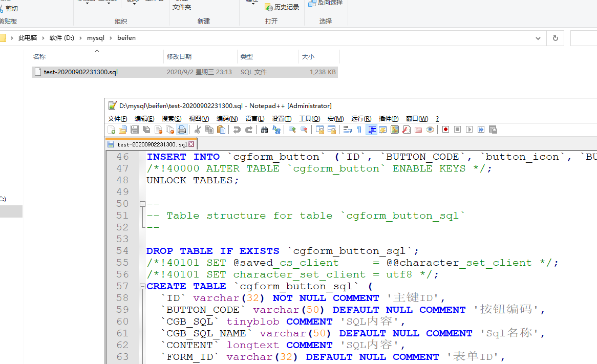Create a new document in Notepad++
597x364 pixels.
[x=112, y=130]
